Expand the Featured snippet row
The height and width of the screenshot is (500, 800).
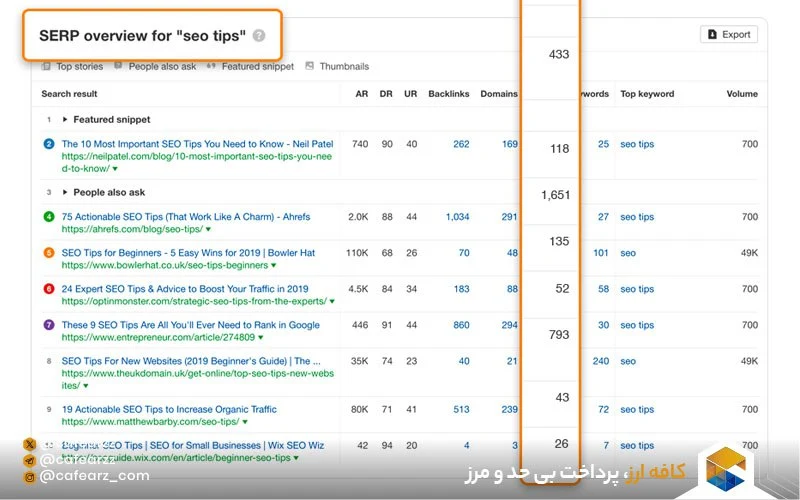click(x=65, y=119)
